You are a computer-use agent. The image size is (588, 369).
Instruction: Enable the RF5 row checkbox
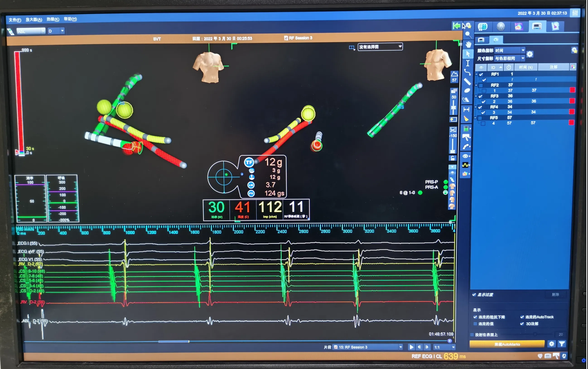(x=480, y=118)
